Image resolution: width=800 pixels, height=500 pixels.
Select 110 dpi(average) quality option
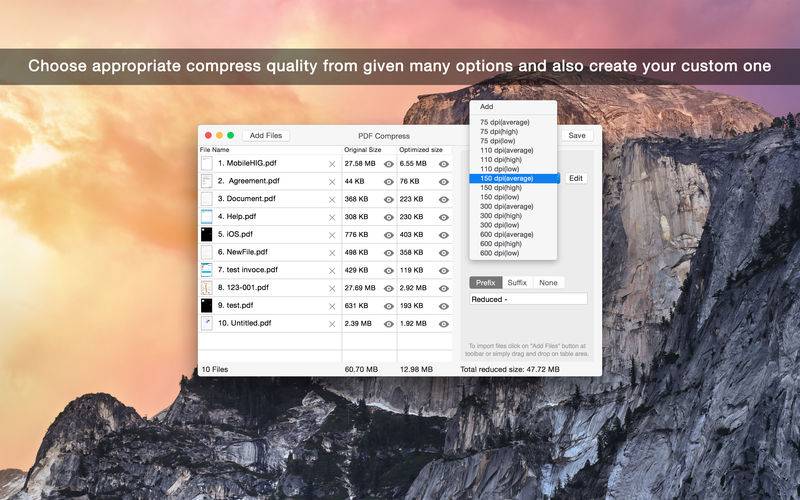(513, 151)
